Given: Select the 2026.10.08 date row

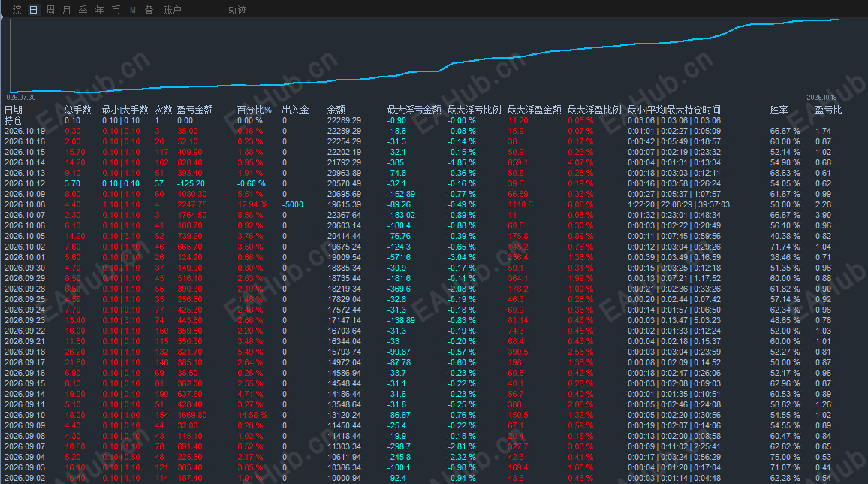Looking at the screenshot, I should (25, 205).
